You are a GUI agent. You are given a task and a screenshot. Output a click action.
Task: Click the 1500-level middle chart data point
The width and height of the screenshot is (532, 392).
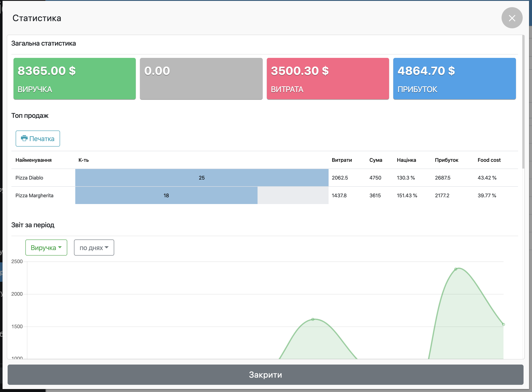click(313, 319)
